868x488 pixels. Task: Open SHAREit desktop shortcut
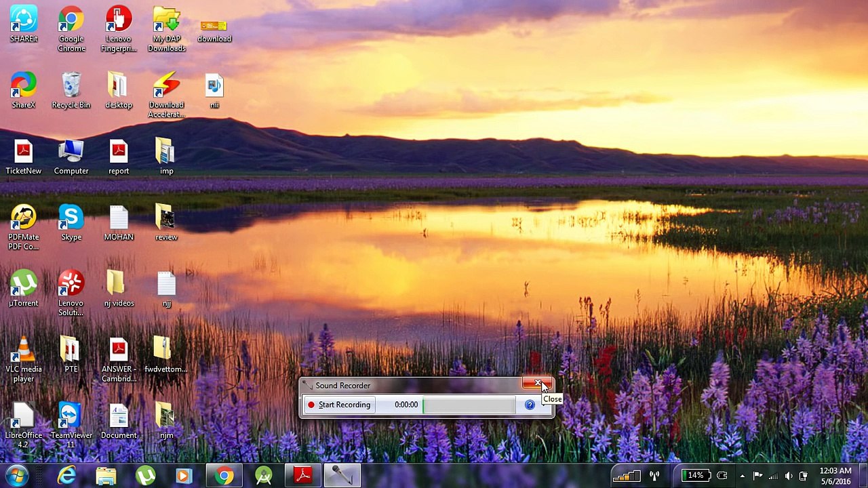(x=24, y=25)
